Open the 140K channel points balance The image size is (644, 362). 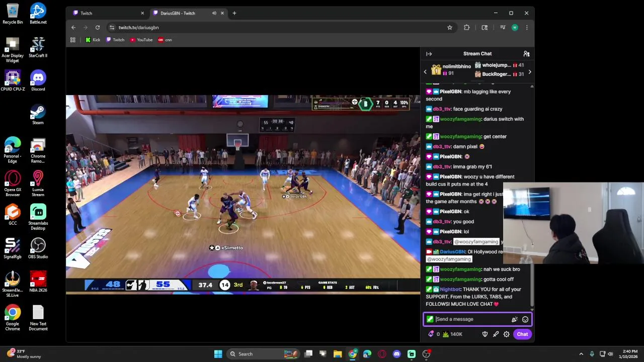[x=452, y=334]
